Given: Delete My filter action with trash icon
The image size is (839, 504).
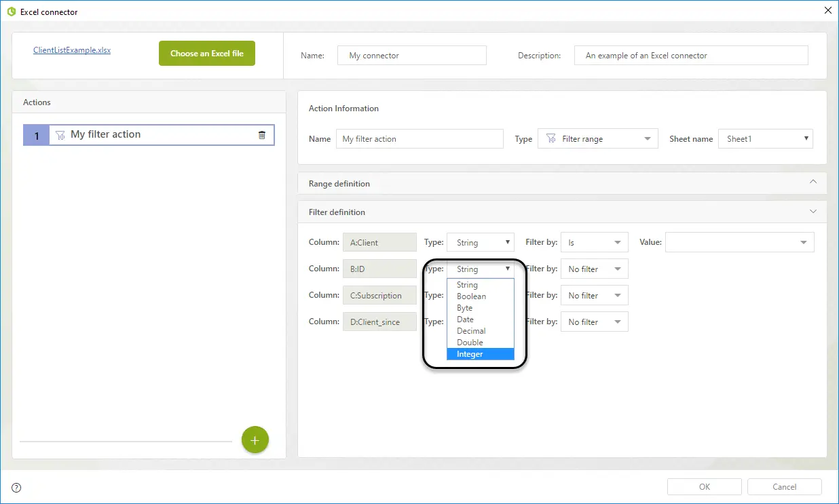Looking at the screenshot, I should [x=262, y=135].
